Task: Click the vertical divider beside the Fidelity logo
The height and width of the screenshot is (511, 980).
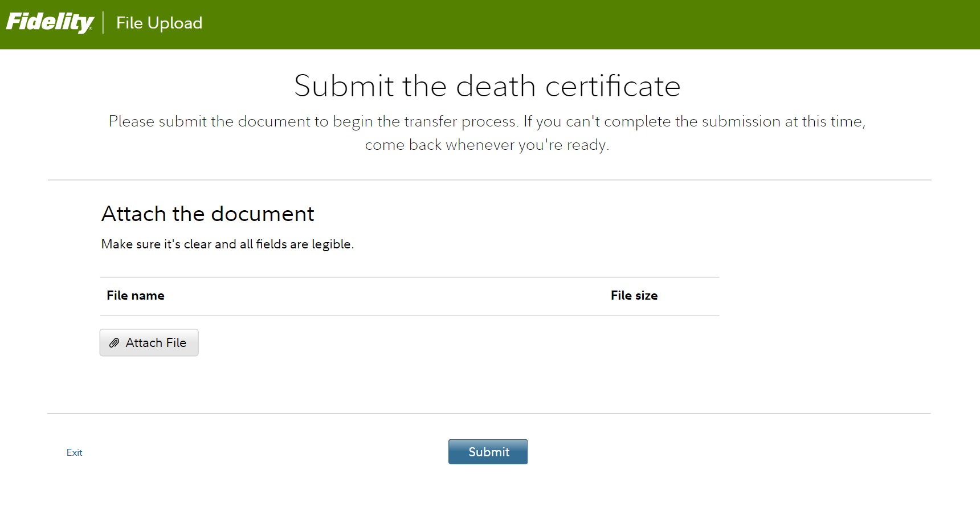Action: pyautogui.click(x=103, y=23)
